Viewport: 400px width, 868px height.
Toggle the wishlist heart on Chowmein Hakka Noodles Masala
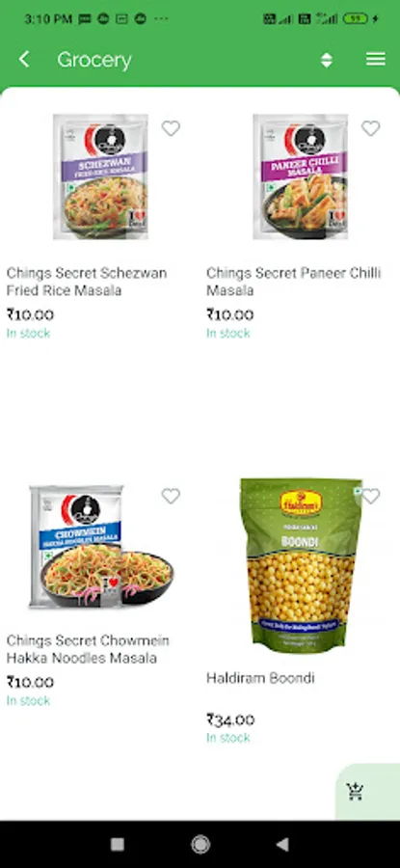pos(171,496)
